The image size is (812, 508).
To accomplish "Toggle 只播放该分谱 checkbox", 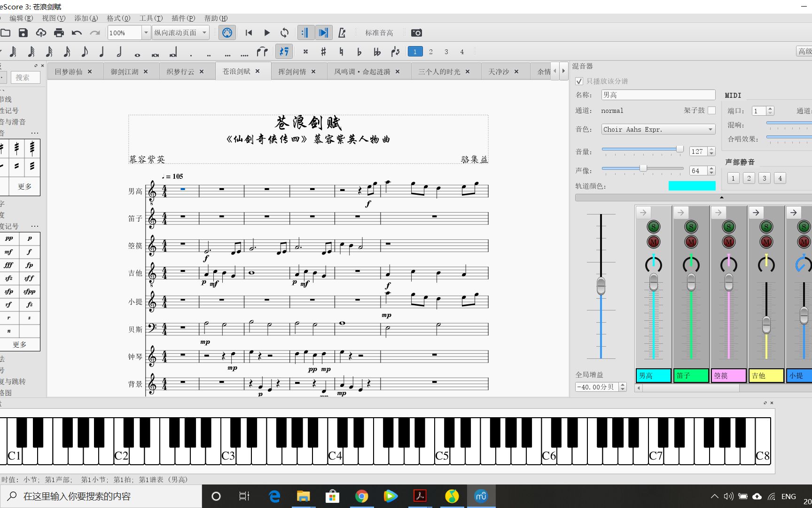I will [x=579, y=81].
